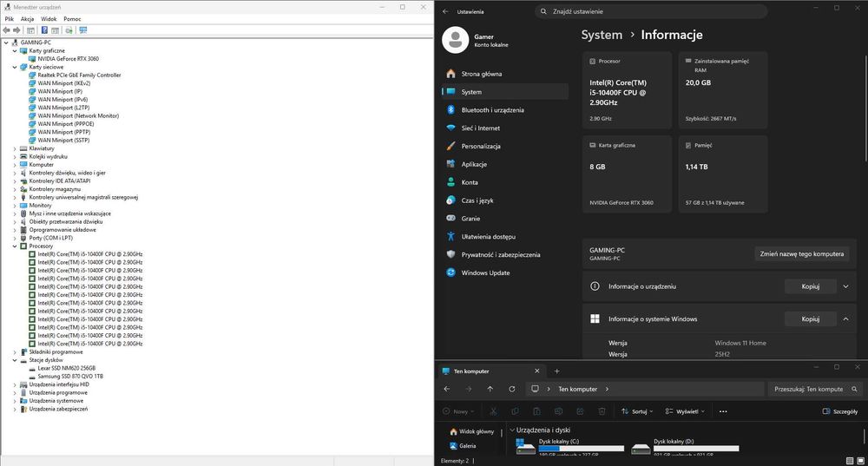Open the Bluetooth i urządzenia settings page
This screenshot has width=868, height=466.
[x=505, y=110]
